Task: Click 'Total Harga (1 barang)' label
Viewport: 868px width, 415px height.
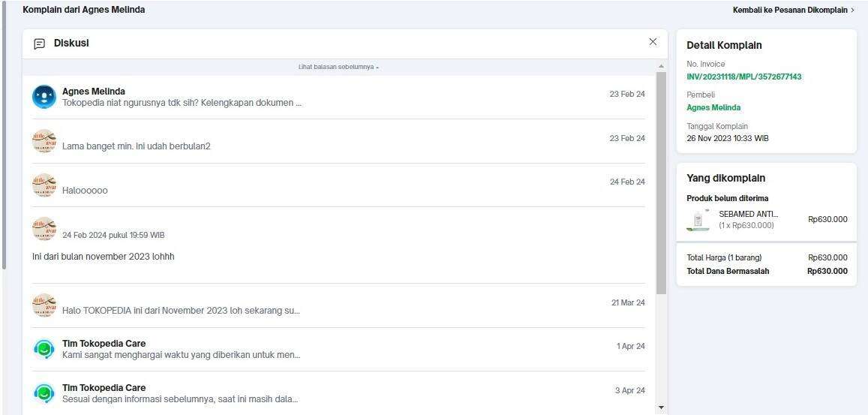Action: [724, 257]
